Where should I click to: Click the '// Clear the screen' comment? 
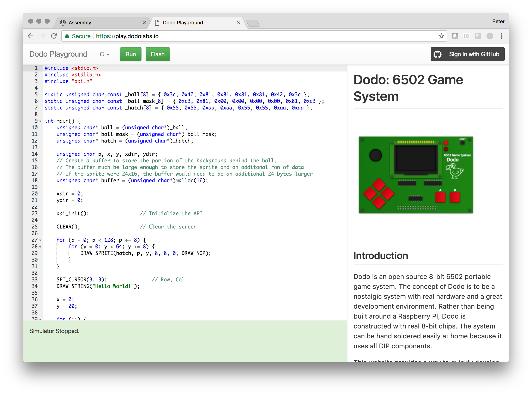[168, 227]
